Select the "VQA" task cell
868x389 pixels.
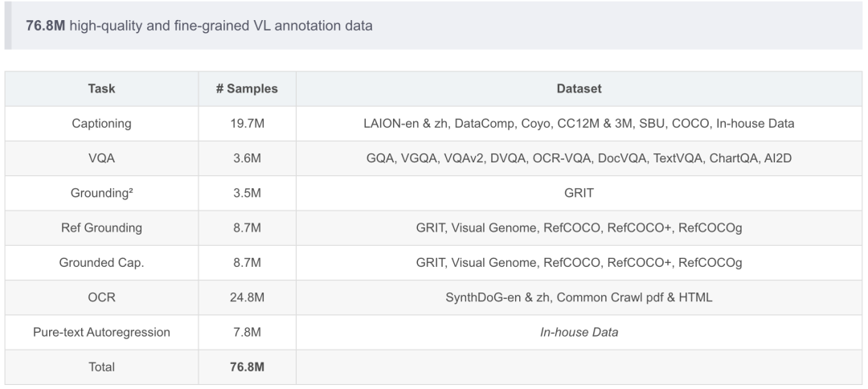coord(101,158)
